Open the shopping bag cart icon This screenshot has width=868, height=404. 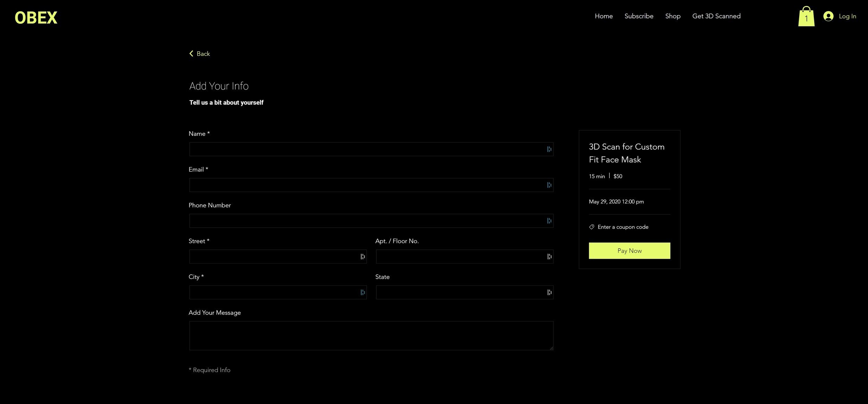click(806, 17)
